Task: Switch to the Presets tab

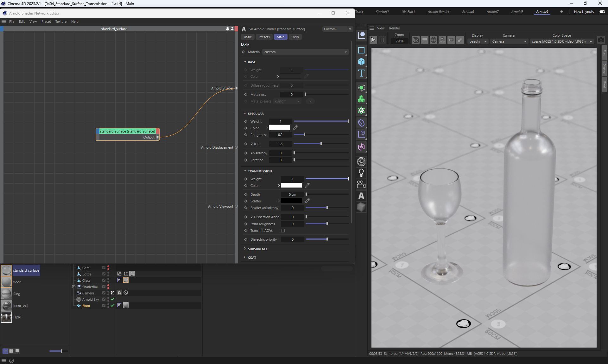Action: (264, 37)
